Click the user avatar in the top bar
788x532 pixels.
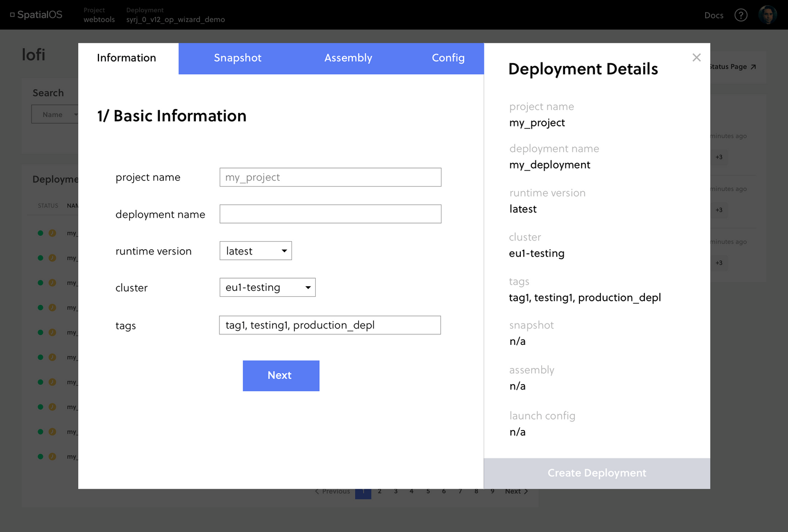coord(767,14)
